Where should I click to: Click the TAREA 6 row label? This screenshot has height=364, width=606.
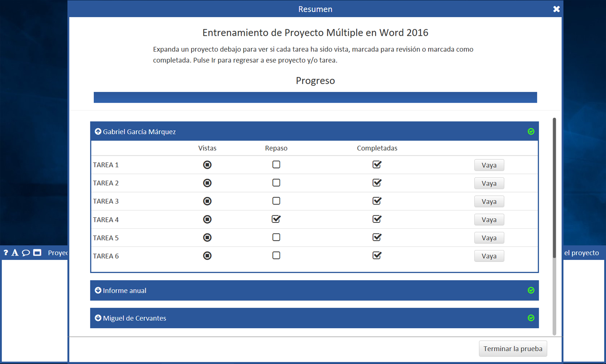106,256
